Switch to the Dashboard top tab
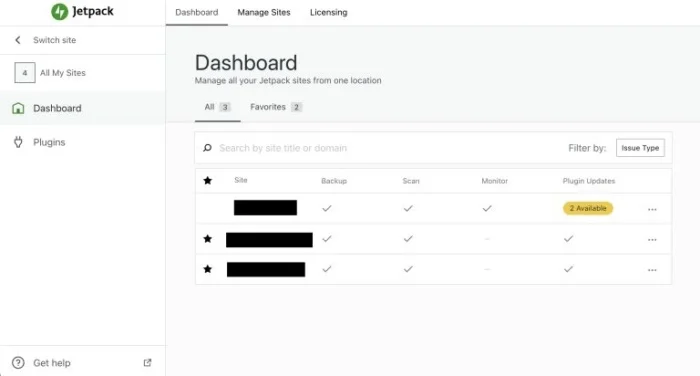Image resolution: width=700 pixels, height=376 pixels. pyautogui.click(x=196, y=13)
